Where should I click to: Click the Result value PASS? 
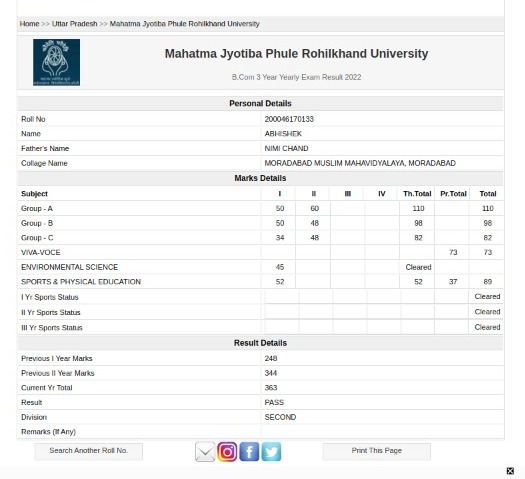click(x=274, y=403)
